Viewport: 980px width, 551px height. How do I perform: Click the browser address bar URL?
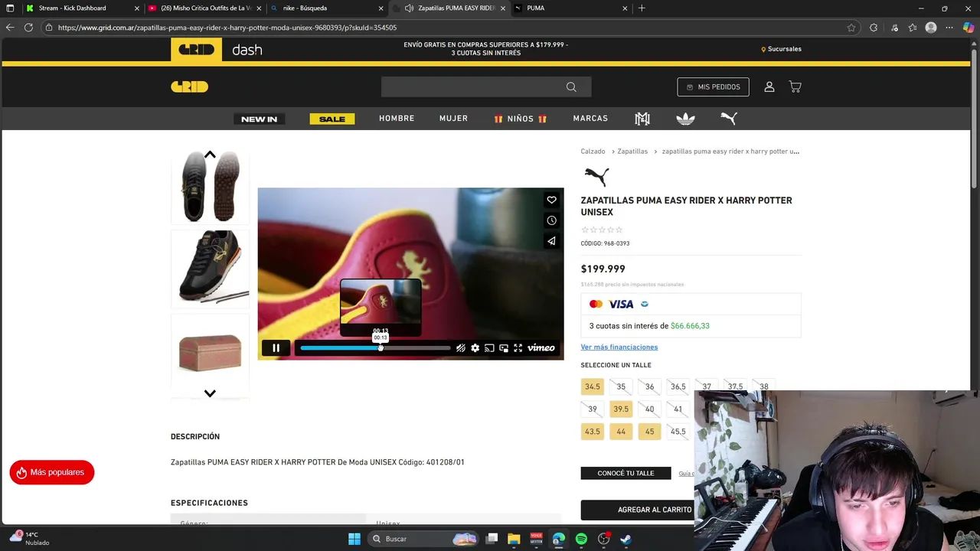(227, 28)
